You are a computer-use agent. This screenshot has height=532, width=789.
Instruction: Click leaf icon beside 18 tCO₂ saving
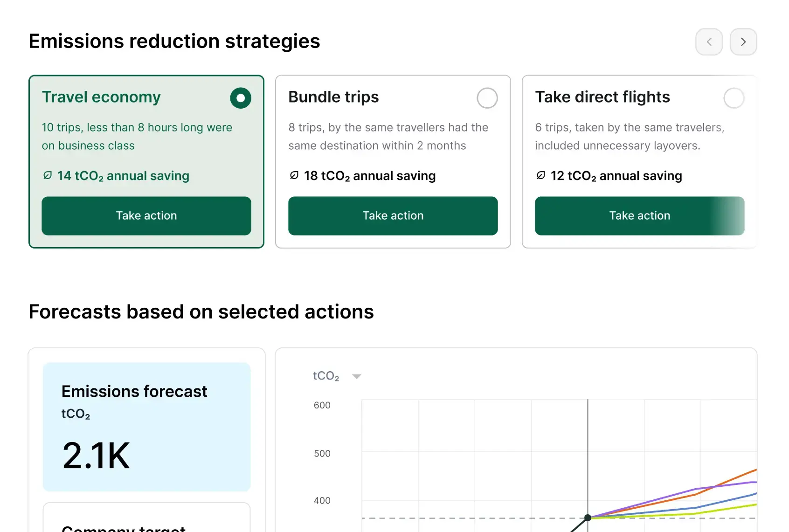(x=294, y=176)
